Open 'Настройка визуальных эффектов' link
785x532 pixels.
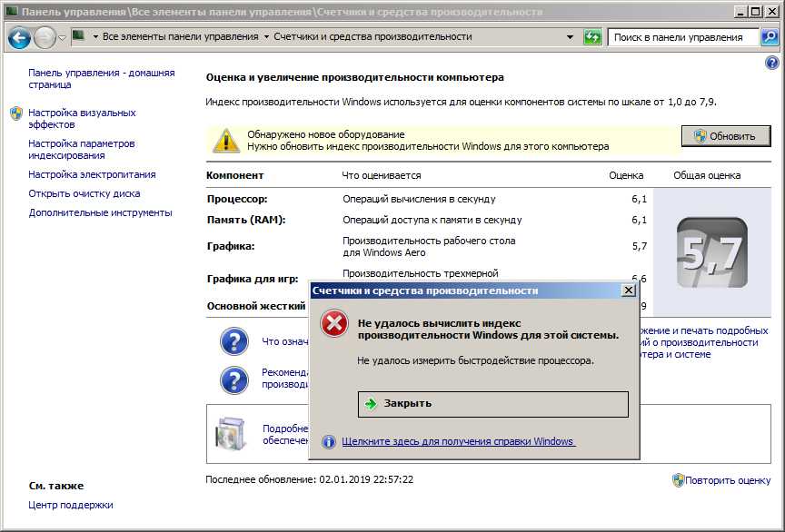tap(82, 119)
